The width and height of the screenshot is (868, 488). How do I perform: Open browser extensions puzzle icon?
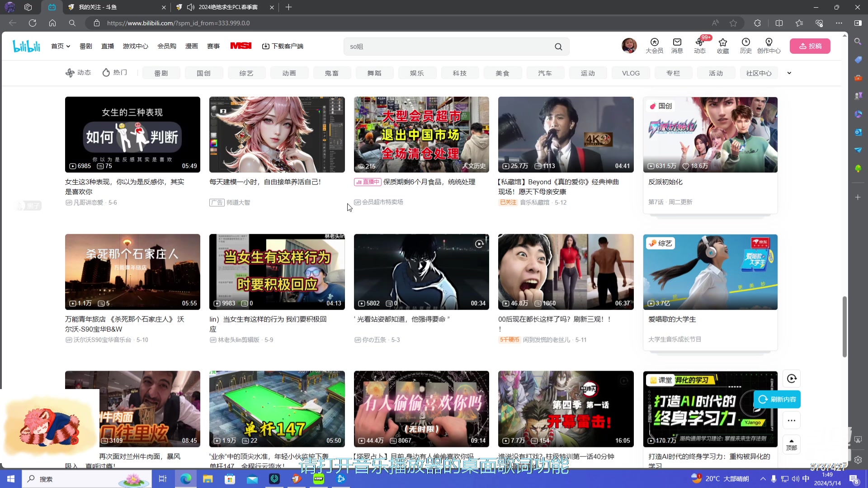coord(758,23)
